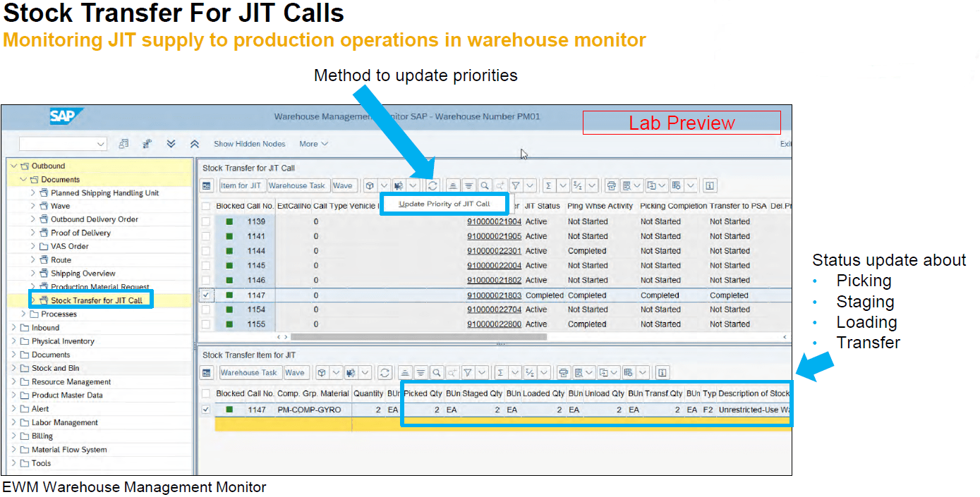
Task: Click the first tree toolbar icon after the combo box
Action: (x=123, y=144)
